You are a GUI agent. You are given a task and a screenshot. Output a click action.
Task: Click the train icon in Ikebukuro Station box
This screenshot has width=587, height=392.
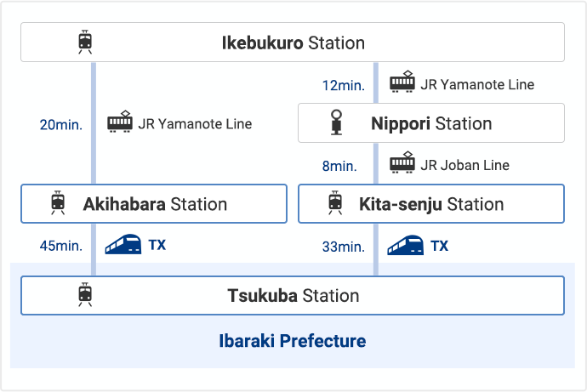tap(85, 42)
